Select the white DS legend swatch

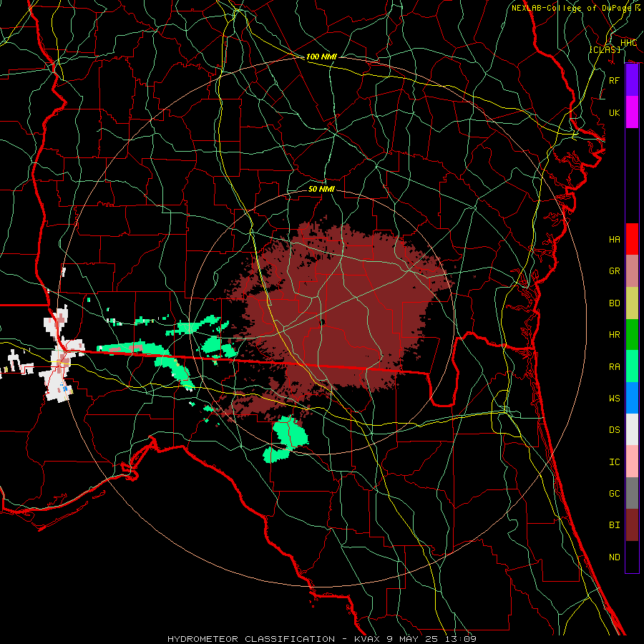point(632,429)
